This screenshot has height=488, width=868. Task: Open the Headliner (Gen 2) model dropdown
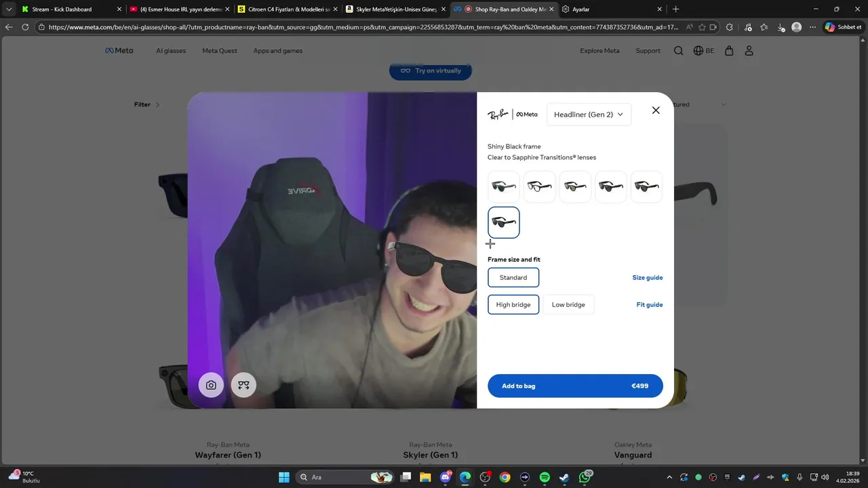pyautogui.click(x=589, y=115)
